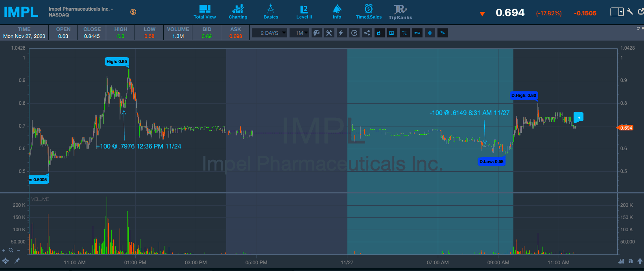This screenshot has width=644, height=271.
Task: Click the up arrow bottom right icon
Action: 640,261
